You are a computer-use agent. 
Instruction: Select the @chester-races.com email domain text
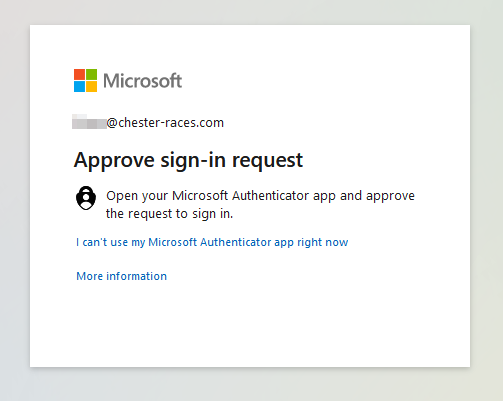[165, 123]
